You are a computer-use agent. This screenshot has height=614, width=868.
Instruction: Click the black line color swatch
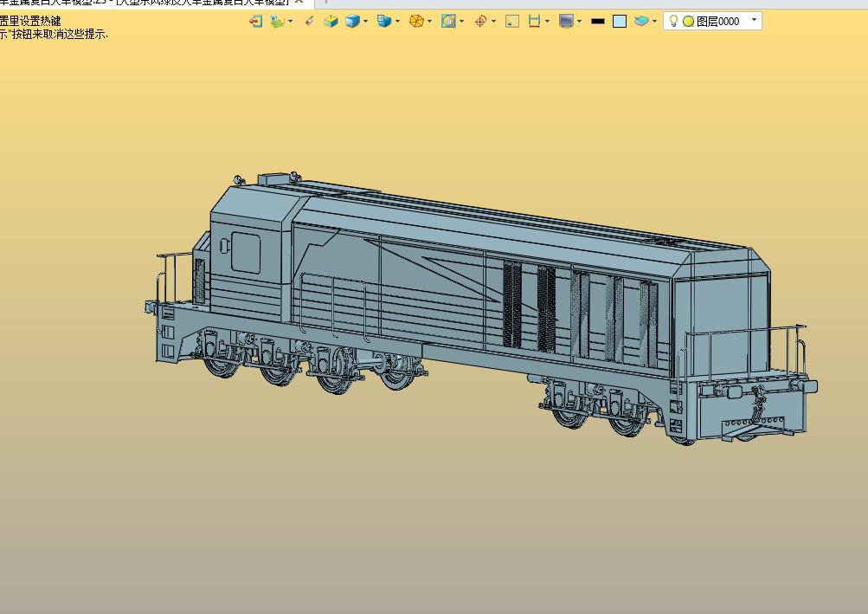(598, 22)
